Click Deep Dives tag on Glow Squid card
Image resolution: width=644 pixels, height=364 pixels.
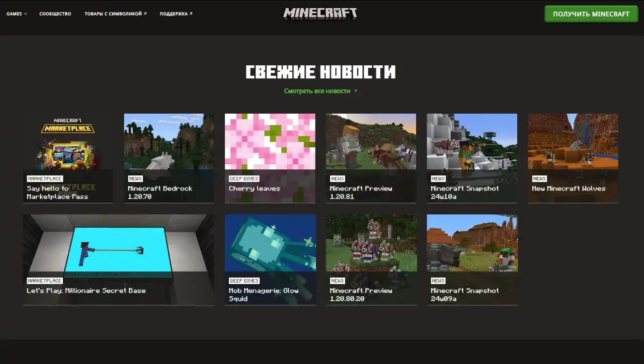pos(244,281)
